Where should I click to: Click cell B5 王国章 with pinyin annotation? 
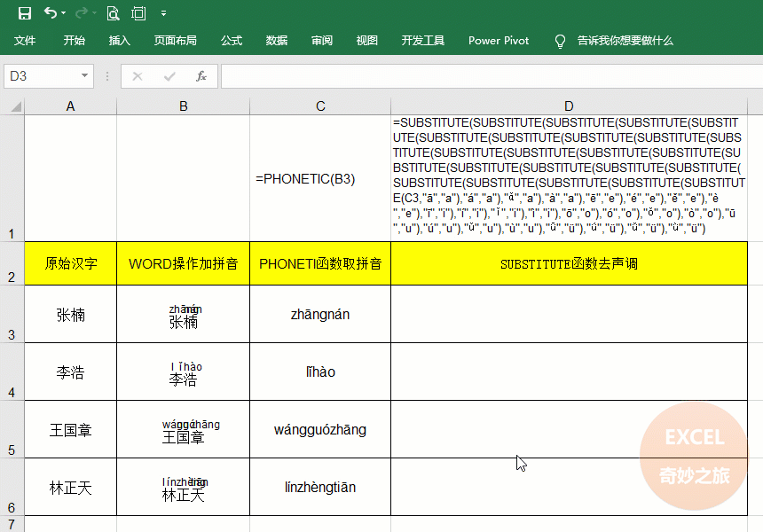pos(183,429)
